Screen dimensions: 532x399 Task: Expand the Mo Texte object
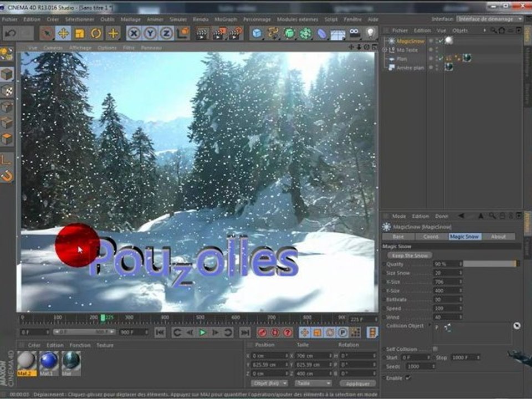pos(385,50)
